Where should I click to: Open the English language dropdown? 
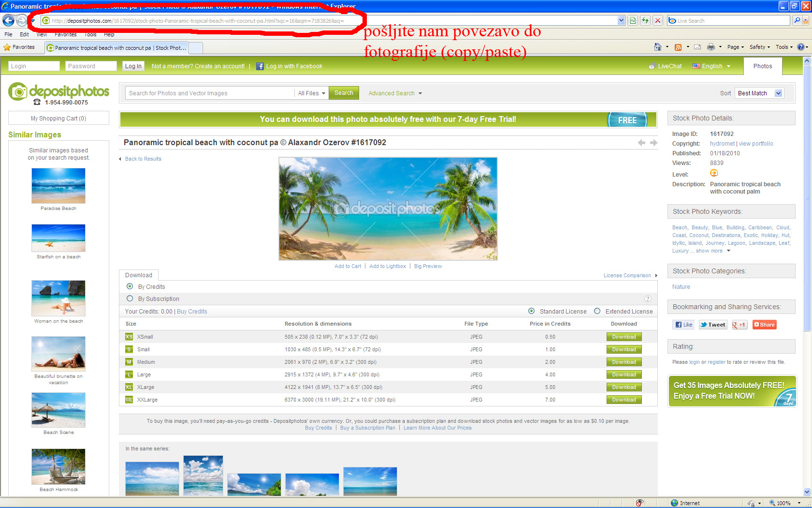tap(711, 66)
